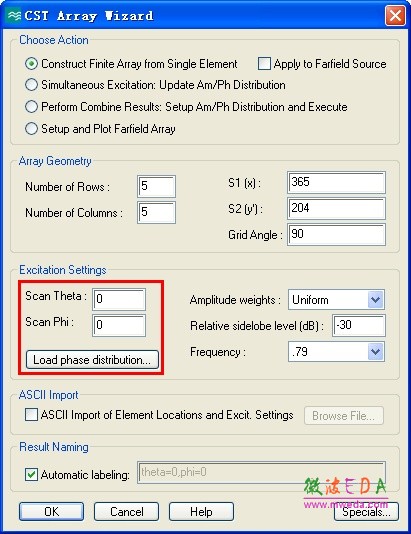The height and width of the screenshot is (534, 411).
Task: Select Simultaneous Excitation radio option
Action: (31, 85)
